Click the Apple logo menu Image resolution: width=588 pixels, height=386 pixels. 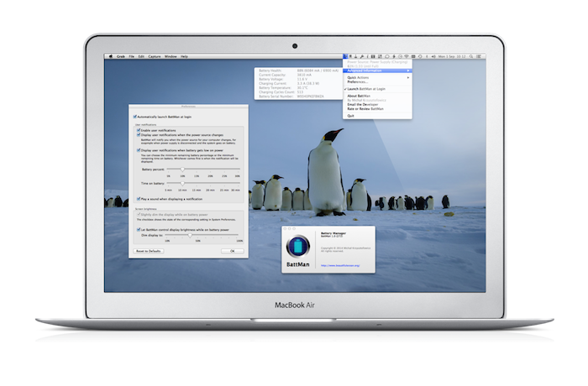point(111,56)
